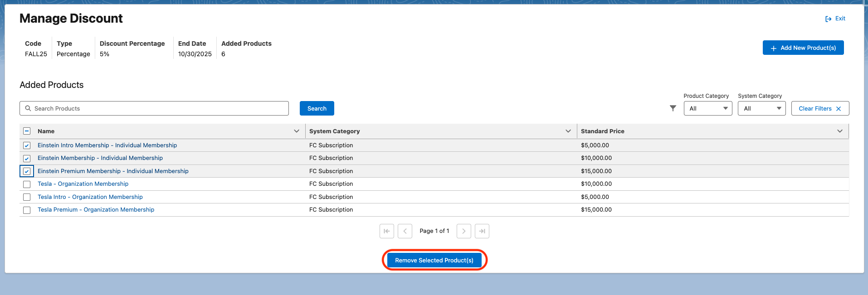This screenshot has height=295, width=868.
Task: Expand System Category column header menu
Action: [x=568, y=131]
